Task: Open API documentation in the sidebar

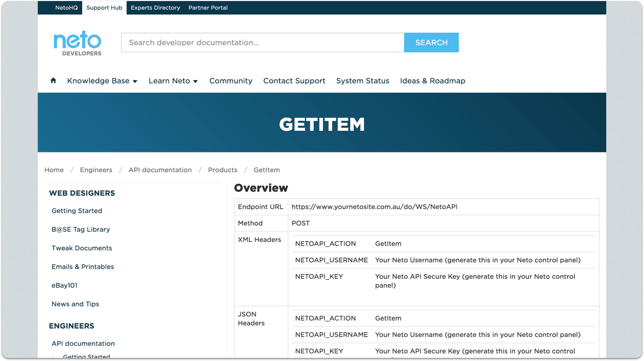Action: [x=83, y=344]
